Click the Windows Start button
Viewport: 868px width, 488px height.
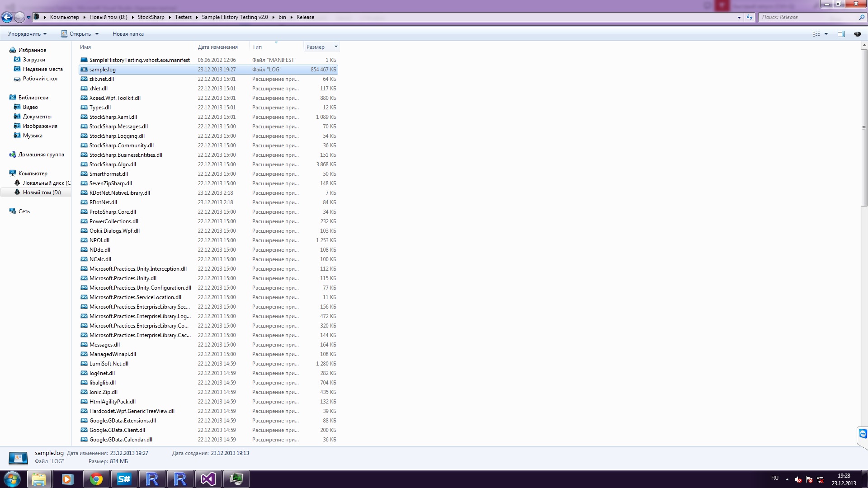[x=12, y=479]
